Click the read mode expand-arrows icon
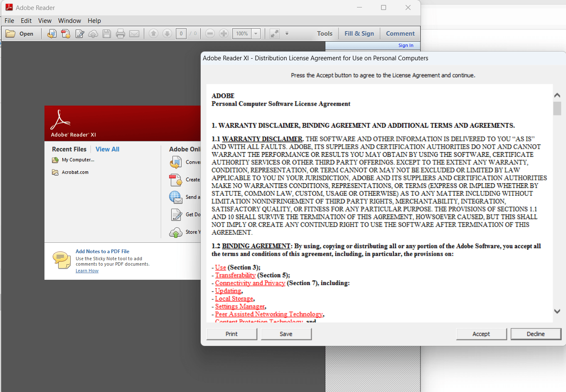This screenshot has height=392, width=566. click(275, 34)
